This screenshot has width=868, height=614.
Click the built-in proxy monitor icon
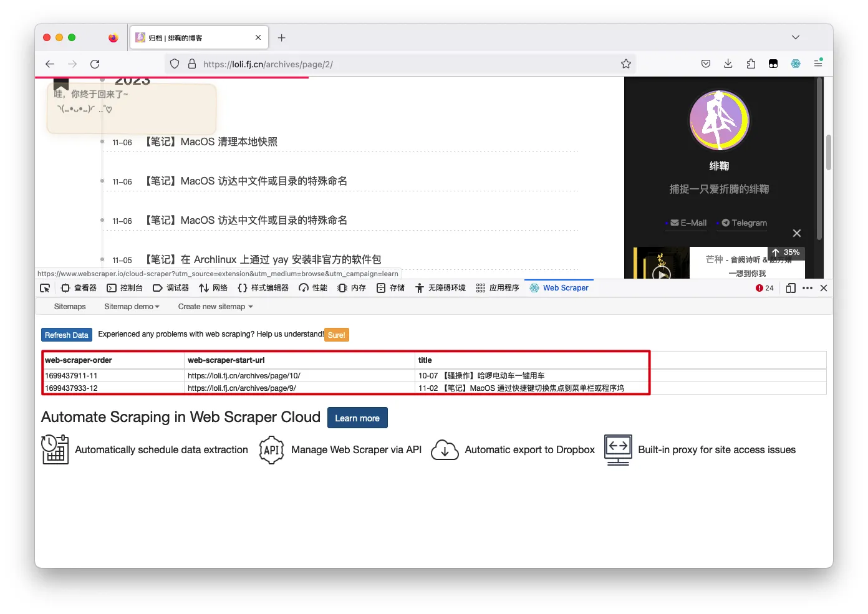click(618, 449)
